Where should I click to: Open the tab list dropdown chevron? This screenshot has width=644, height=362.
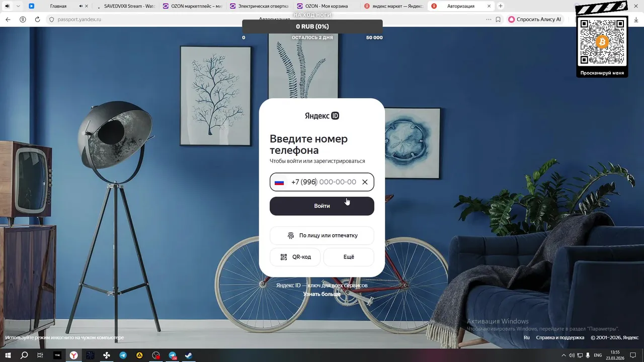click(18, 6)
